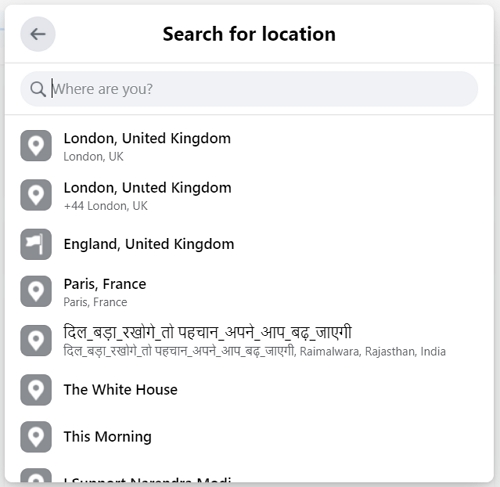Click the pin icon beside first London result

tap(36, 146)
